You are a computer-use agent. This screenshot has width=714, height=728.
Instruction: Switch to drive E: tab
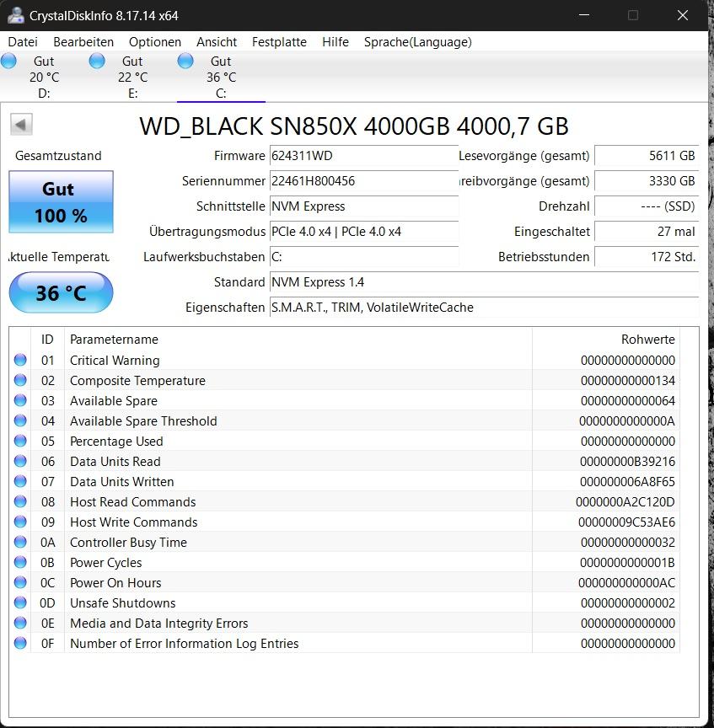pos(133,77)
